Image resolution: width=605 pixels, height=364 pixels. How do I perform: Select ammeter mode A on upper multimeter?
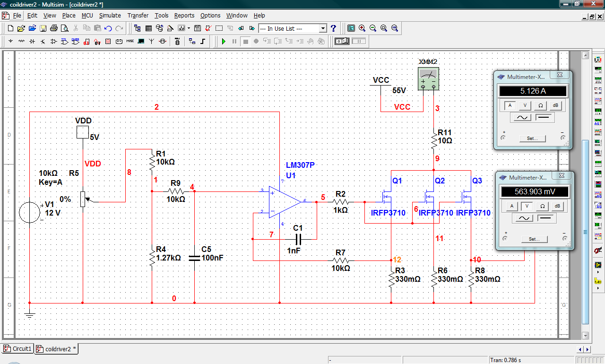510,105
